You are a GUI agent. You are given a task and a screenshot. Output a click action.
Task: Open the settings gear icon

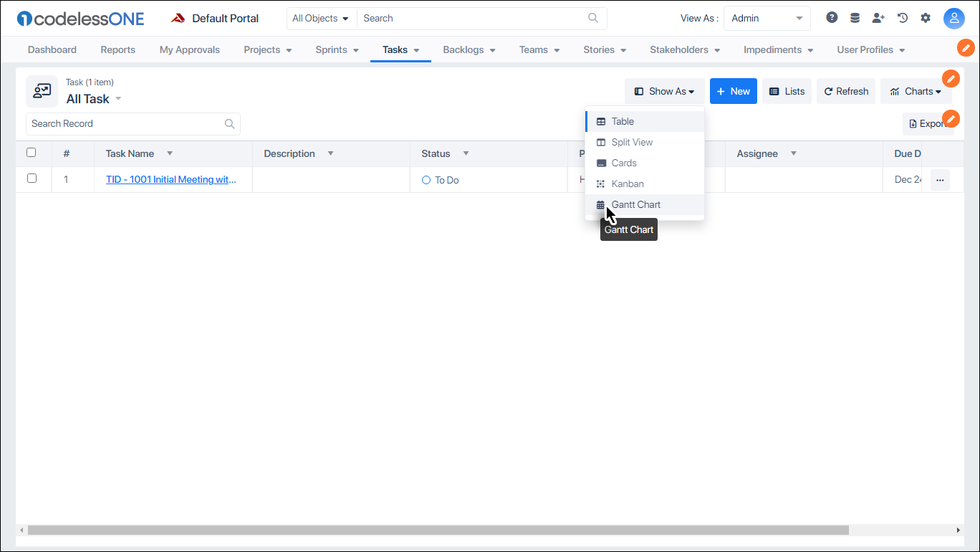point(926,17)
